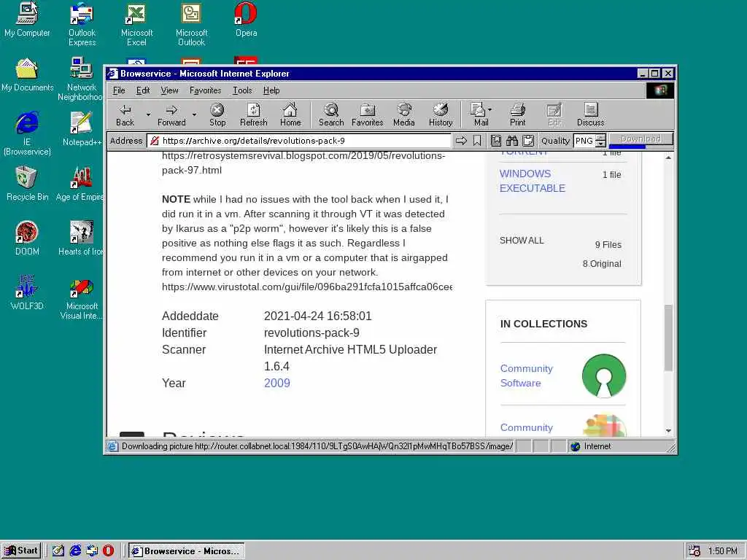Click the Back toolbar button
The width and height of the screenshot is (747, 560).
(125, 114)
